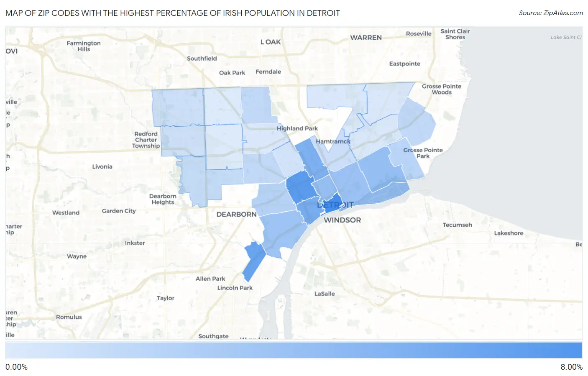Click the Eastpointe map label
The width and height of the screenshot is (588, 376).
(404, 64)
